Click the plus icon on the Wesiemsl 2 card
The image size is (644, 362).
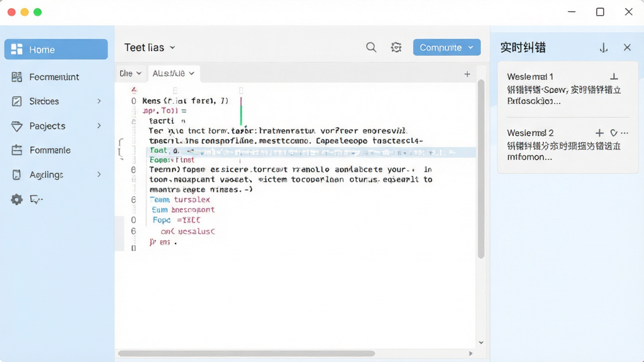coord(599,133)
